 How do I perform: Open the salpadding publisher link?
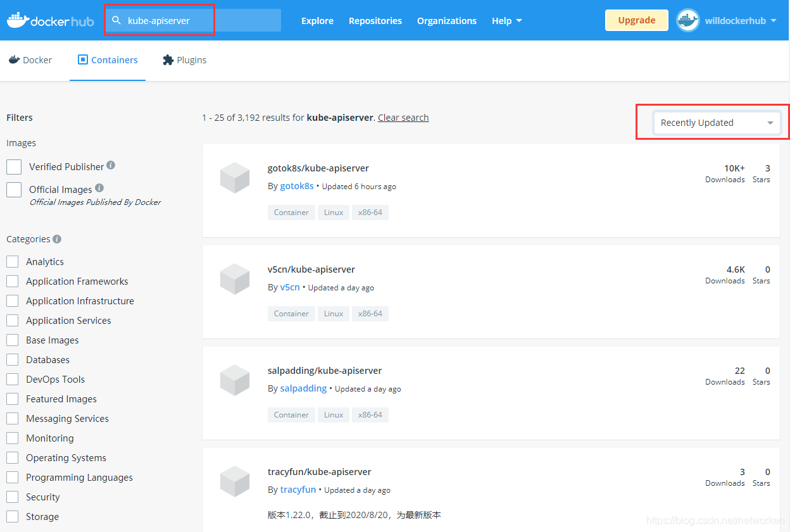tap(303, 388)
